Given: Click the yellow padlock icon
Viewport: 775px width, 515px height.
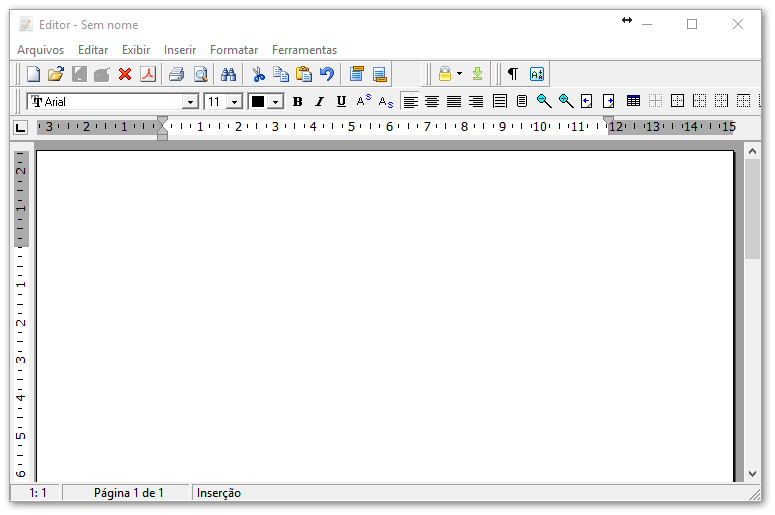Looking at the screenshot, I should tap(445, 74).
